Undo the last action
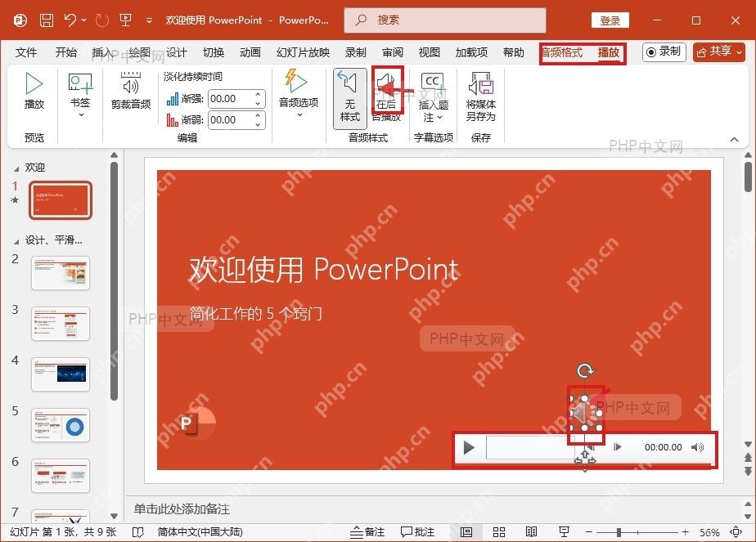This screenshot has height=542, width=756. tap(70, 20)
